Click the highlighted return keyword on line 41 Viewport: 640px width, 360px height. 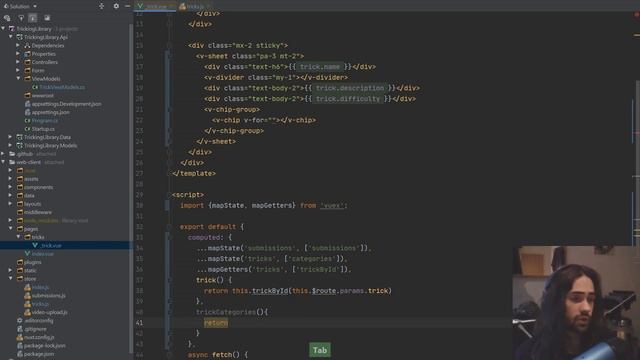(216, 322)
